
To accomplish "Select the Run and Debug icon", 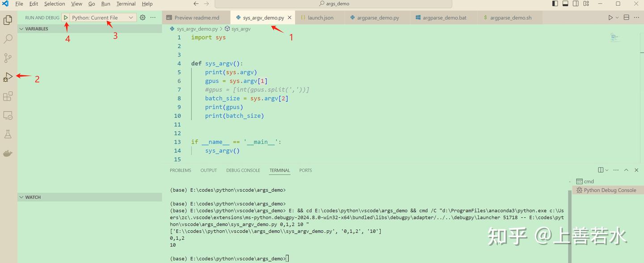I will [8, 77].
